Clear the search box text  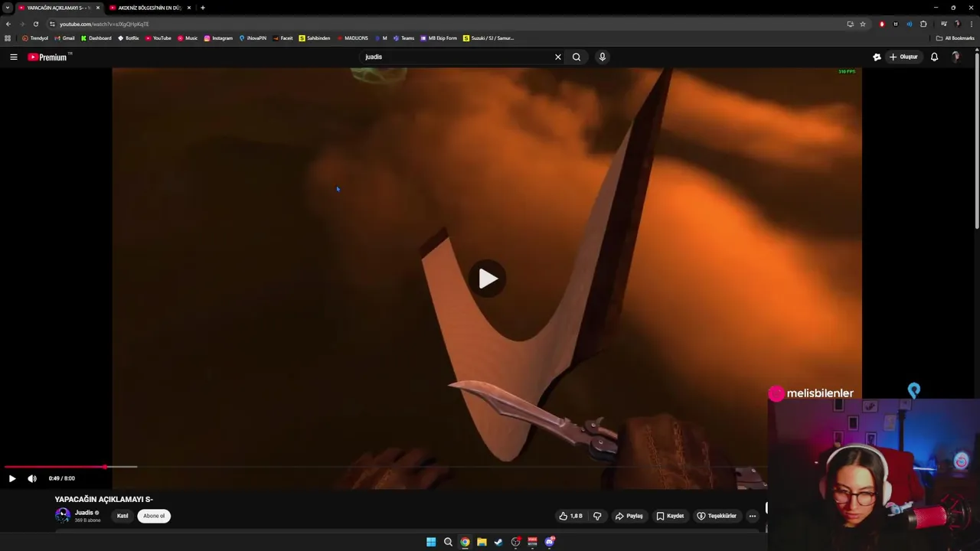click(x=558, y=57)
